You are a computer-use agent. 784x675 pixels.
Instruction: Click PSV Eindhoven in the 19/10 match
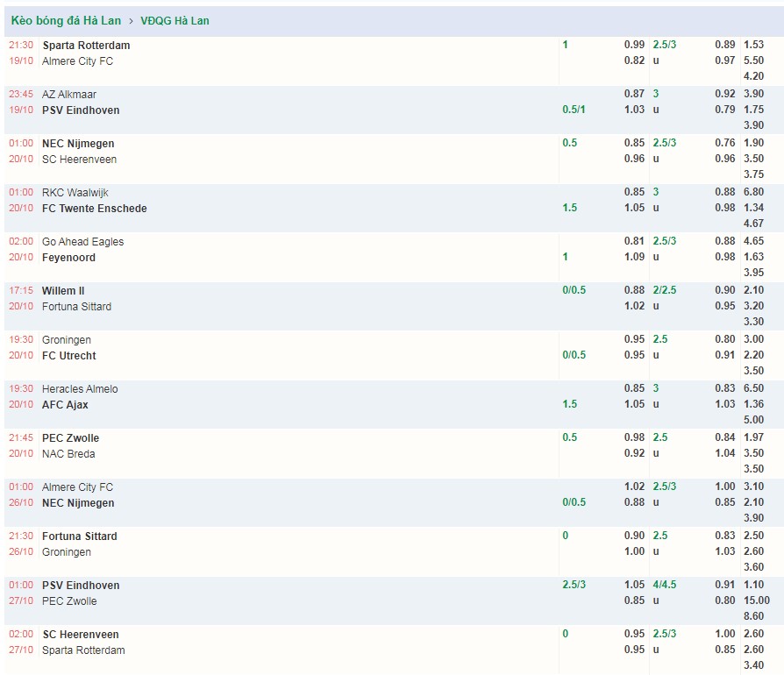(x=81, y=110)
